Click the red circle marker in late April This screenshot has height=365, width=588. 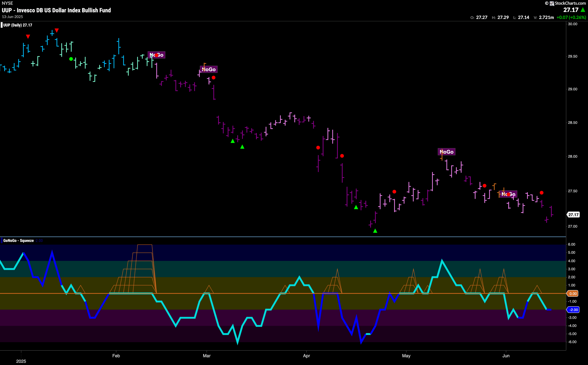(x=394, y=192)
